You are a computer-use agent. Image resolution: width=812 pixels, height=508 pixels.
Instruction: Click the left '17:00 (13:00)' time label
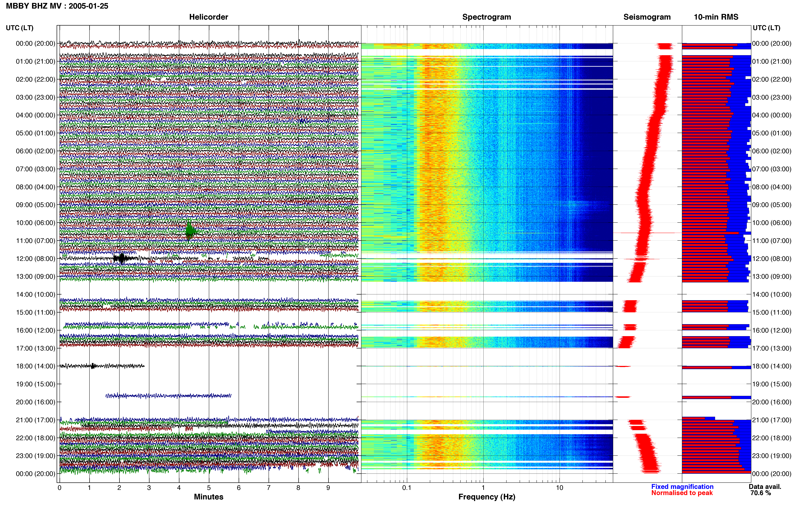36,348
